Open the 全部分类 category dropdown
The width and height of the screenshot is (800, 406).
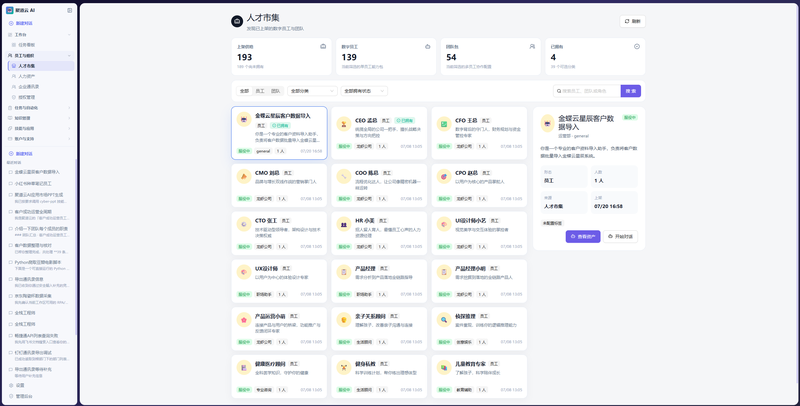(x=312, y=91)
